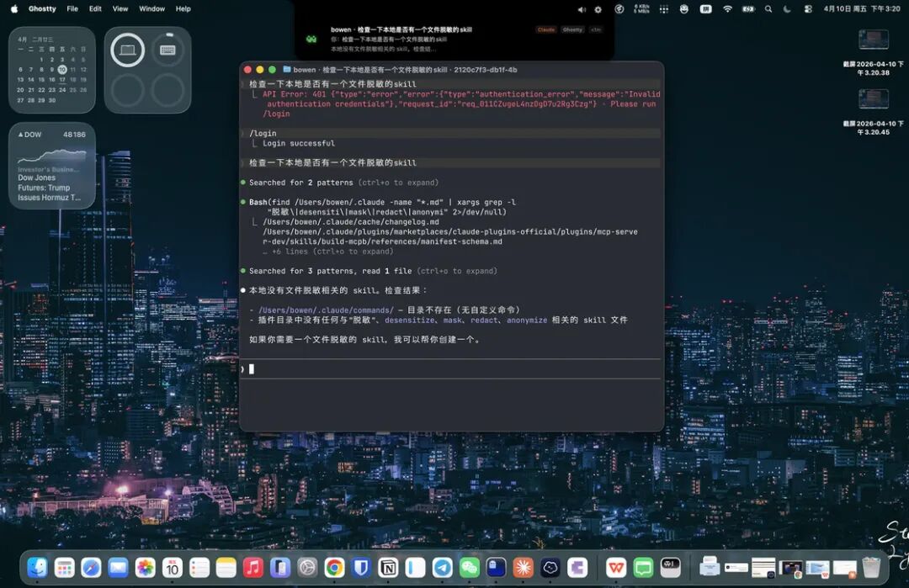Click the Dow Jones news headline in Stocks widget
Image resolution: width=909 pixels, height=588 pixels.
50,188
